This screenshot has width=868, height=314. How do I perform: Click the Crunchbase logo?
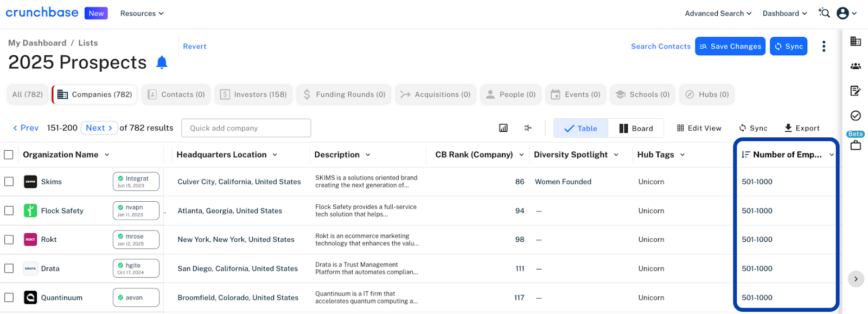[x=42, y=12]
